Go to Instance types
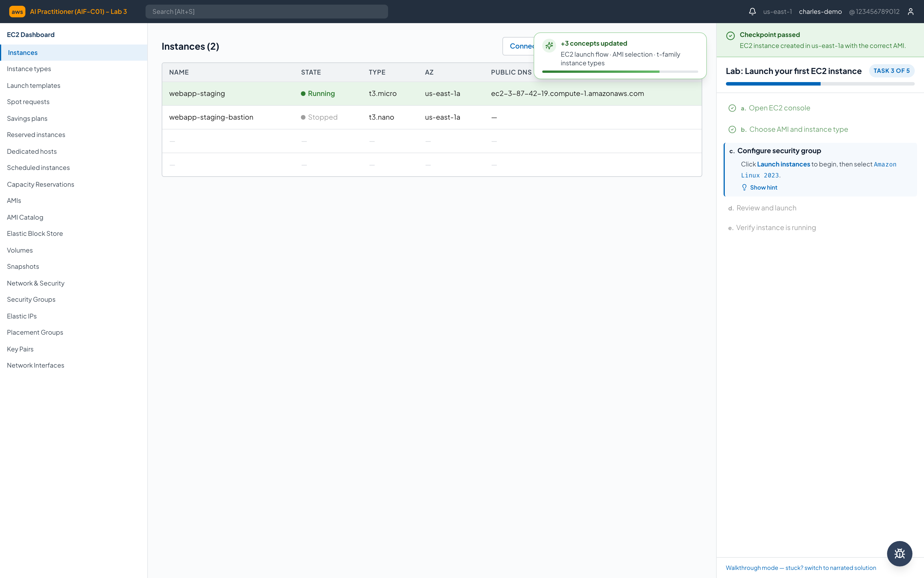 [29, 69]
